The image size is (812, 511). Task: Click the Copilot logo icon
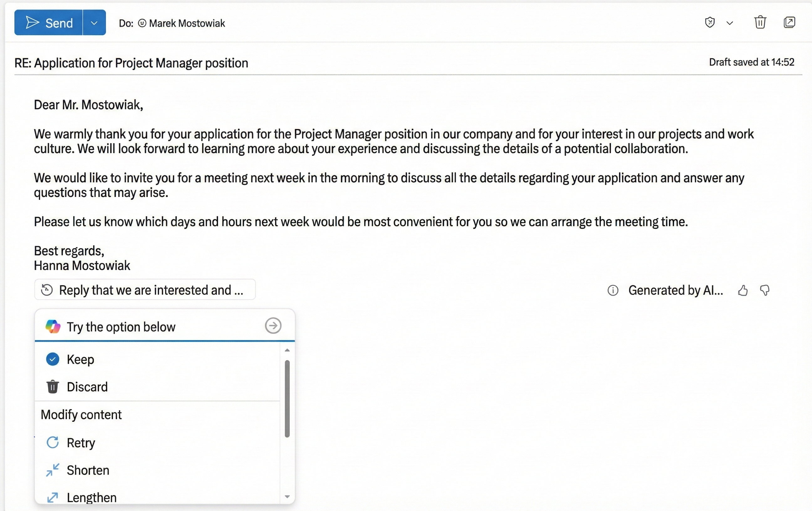[x=53, y=326]
